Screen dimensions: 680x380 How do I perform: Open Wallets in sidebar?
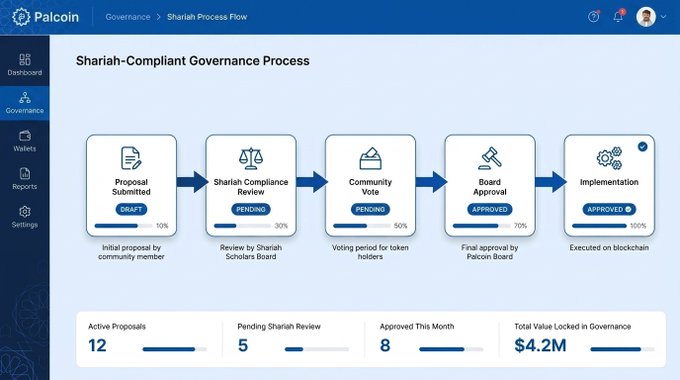[25, 141]
